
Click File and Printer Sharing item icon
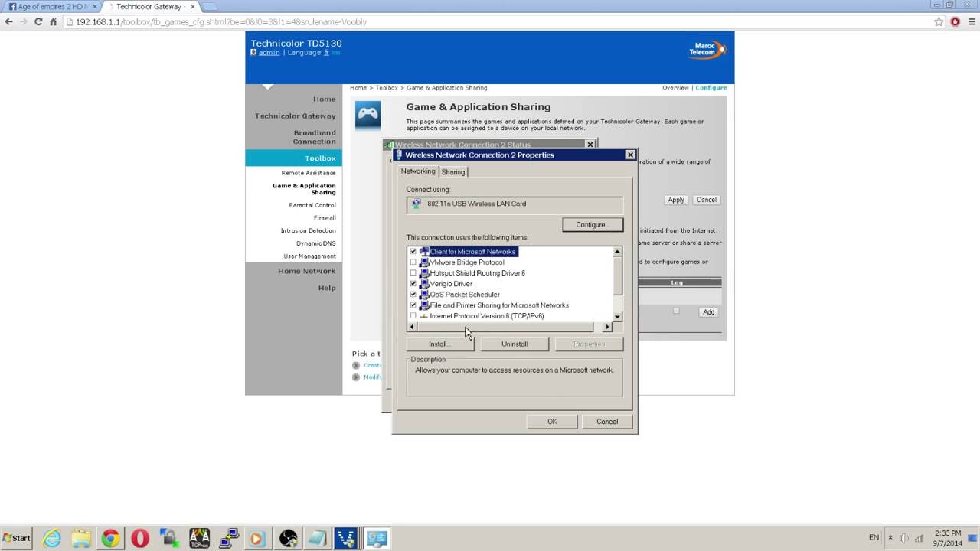[x=424, y=305]
